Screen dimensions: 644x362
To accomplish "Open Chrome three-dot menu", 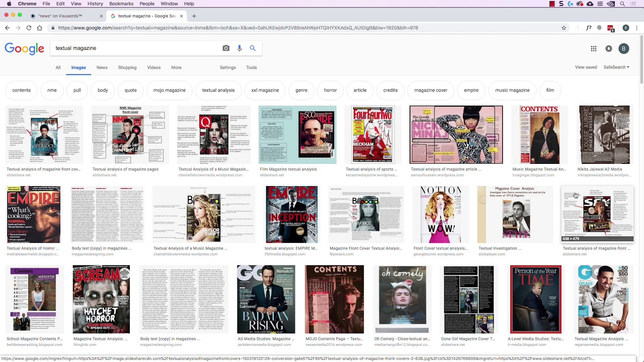I will tap(636, 28).
